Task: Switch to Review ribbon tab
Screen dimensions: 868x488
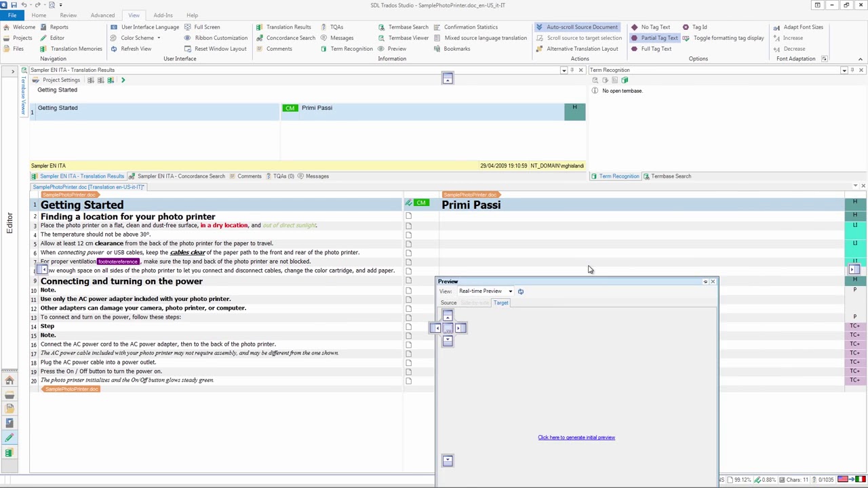Action: [68, 15]
